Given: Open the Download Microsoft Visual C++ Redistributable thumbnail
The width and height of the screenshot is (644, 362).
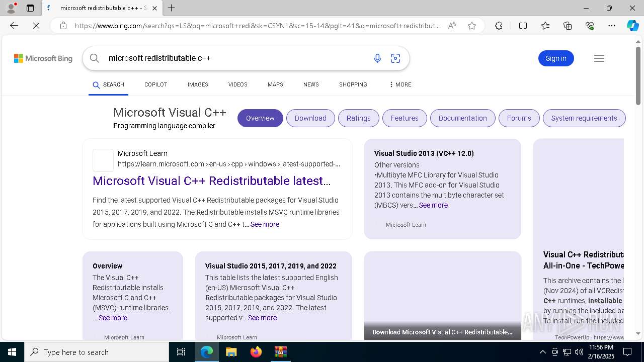Looking at the screenshot, I should coord(443,296).
